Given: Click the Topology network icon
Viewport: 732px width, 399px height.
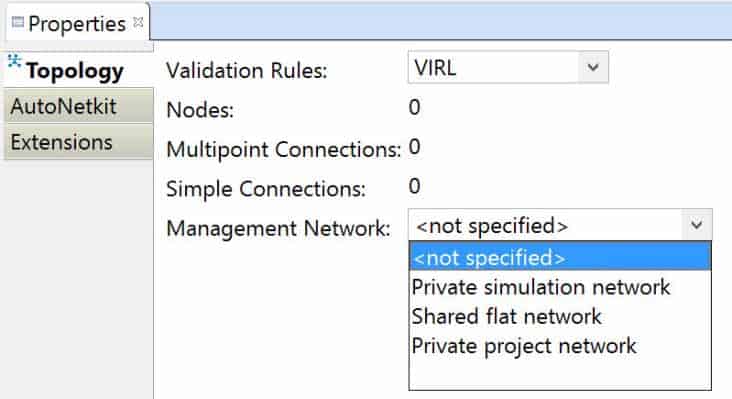Looking at the screenshot, I should (14, 61).
